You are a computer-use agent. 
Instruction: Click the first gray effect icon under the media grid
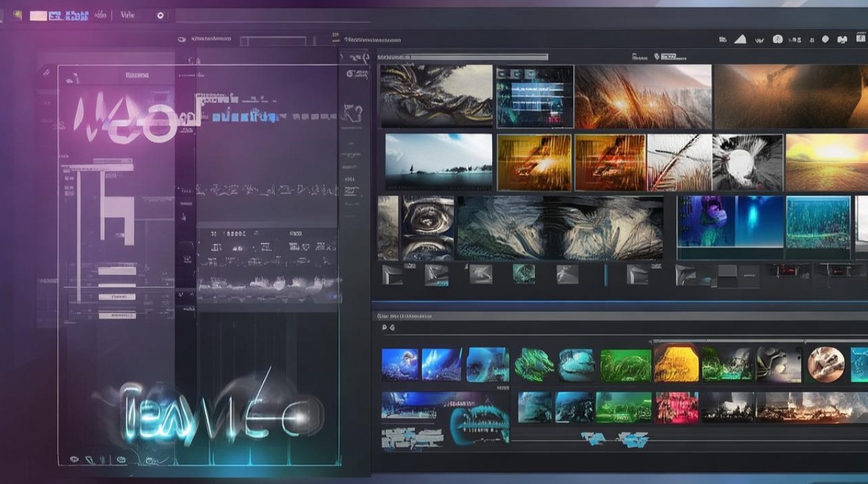(x=392, y=275)
